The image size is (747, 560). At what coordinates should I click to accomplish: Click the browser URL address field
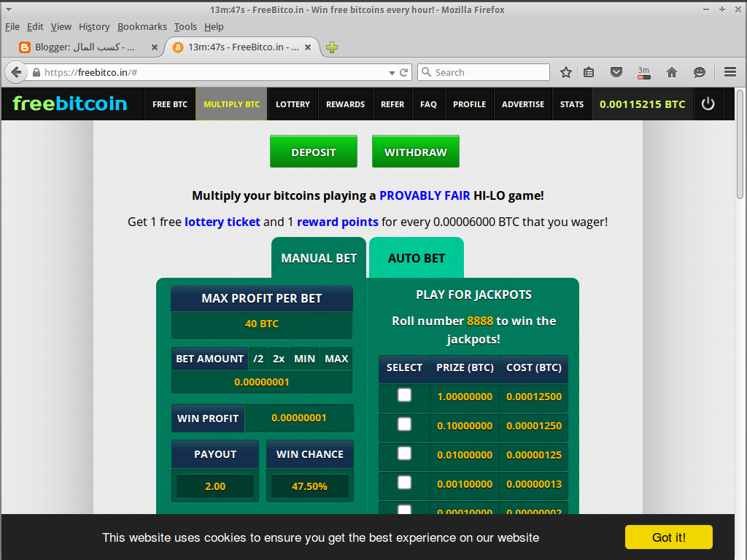[x=214, y=72]
